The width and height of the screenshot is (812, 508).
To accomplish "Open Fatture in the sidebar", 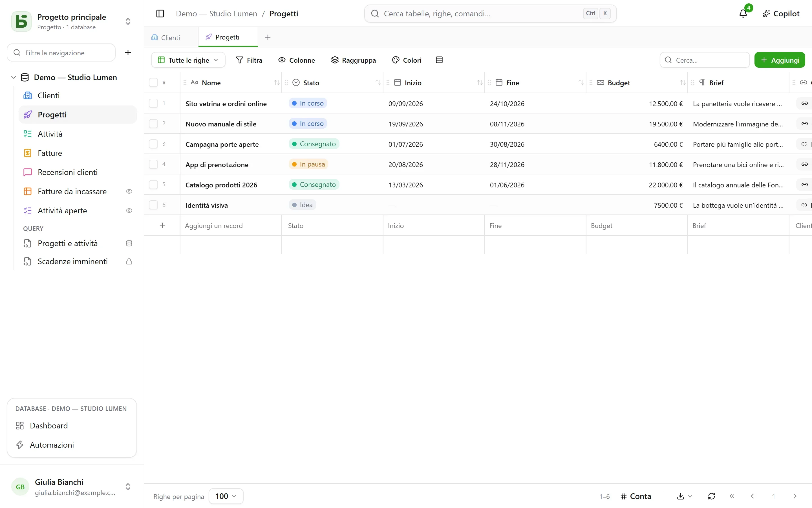I will pos(78,153).
